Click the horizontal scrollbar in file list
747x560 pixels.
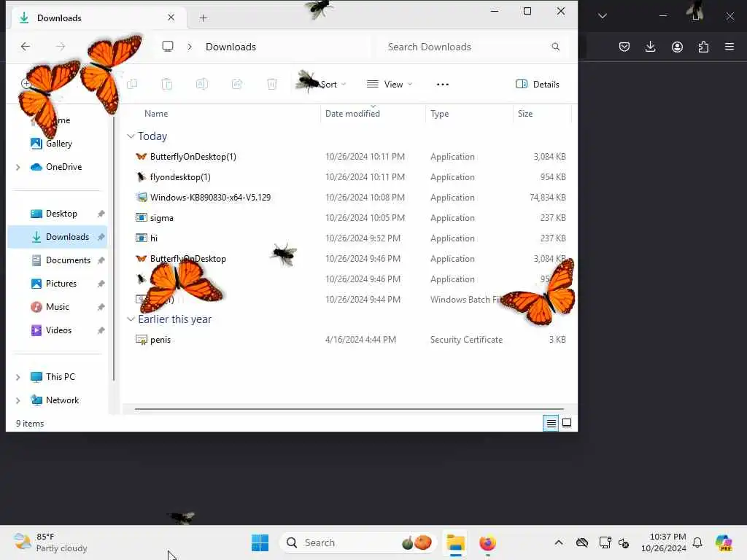click(349, 408)
